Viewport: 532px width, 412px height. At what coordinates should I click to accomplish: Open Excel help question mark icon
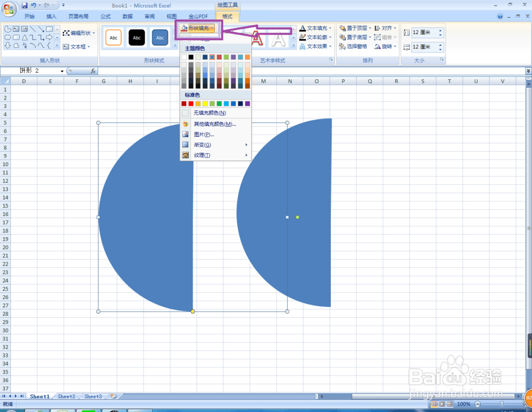[x=500, y=16]
